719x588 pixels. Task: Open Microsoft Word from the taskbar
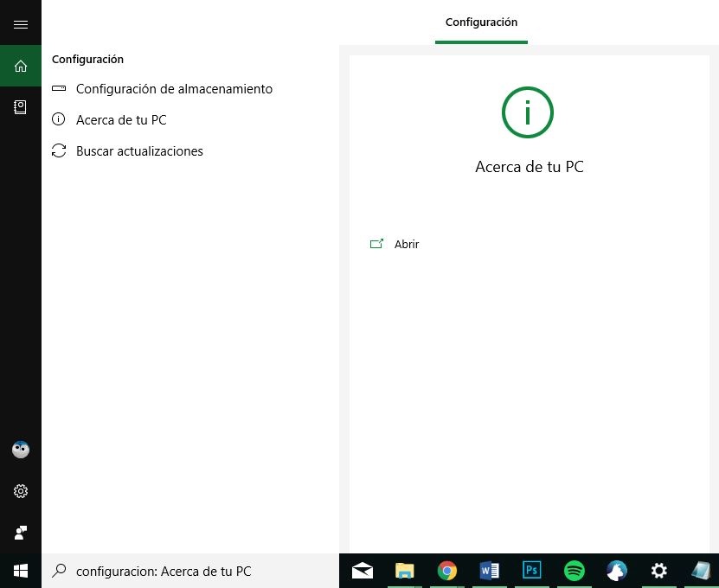489,571
